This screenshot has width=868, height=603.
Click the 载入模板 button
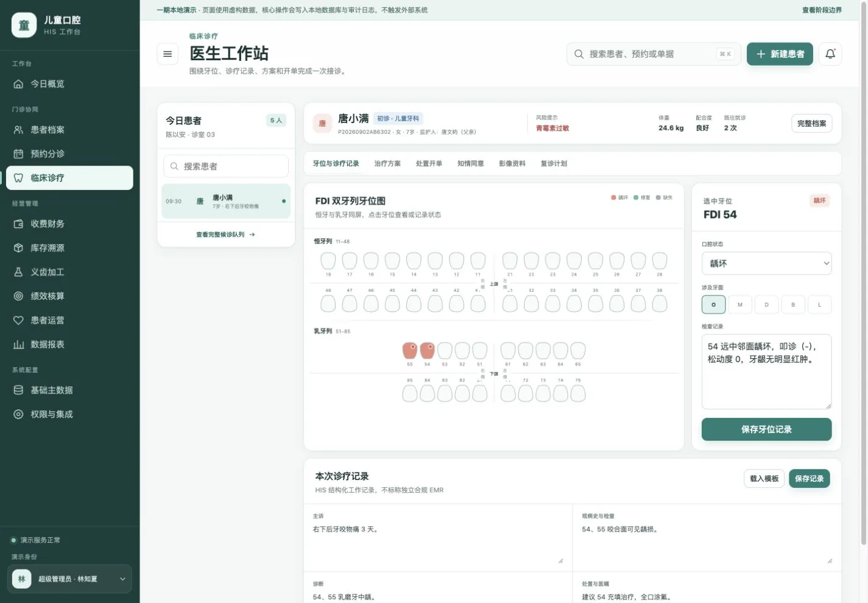(x=764, y=479)
